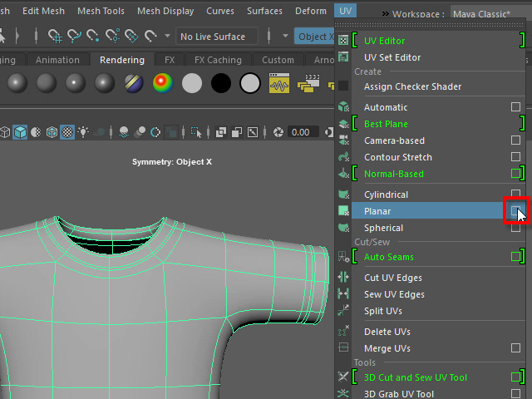The width and height of the screenshot is (532, 399).
Task: Open the Mesh Display menu
Action: (x=165, y=12)
